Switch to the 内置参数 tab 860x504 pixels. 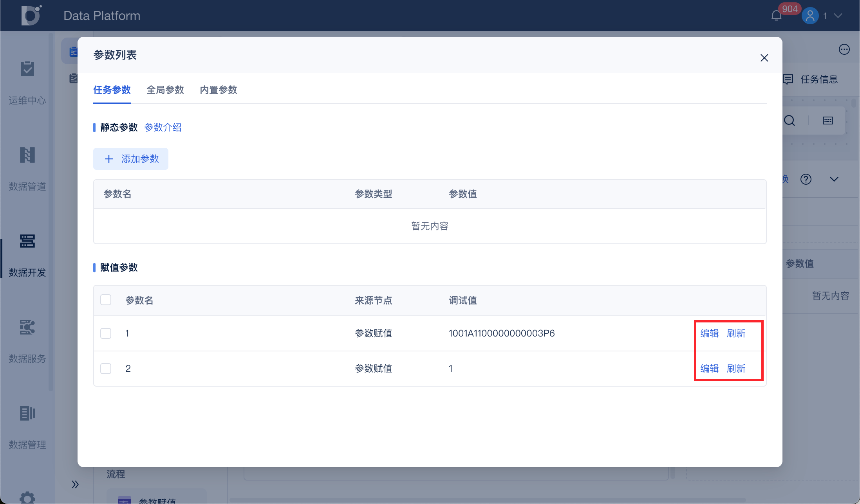tap(218, 90)
